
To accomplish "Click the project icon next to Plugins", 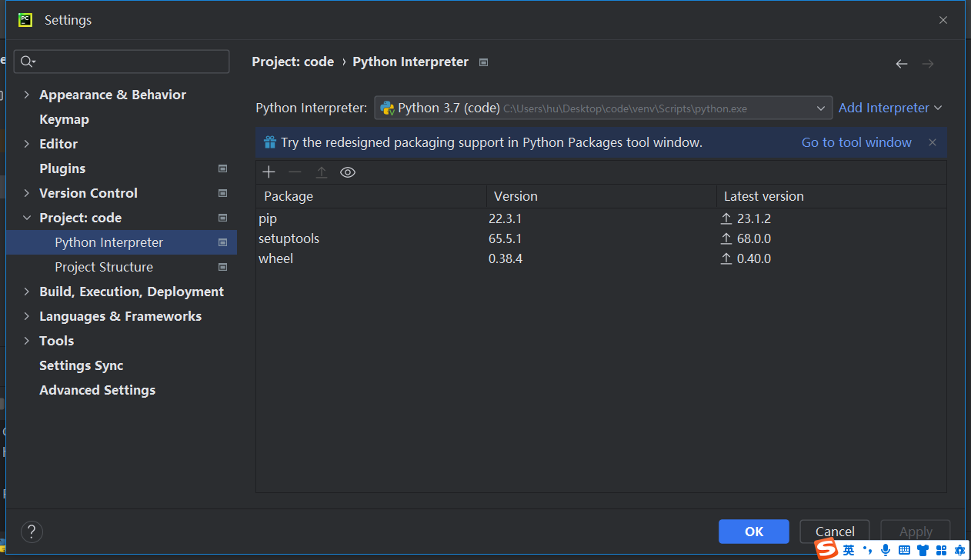I will [x=223, y=168].
